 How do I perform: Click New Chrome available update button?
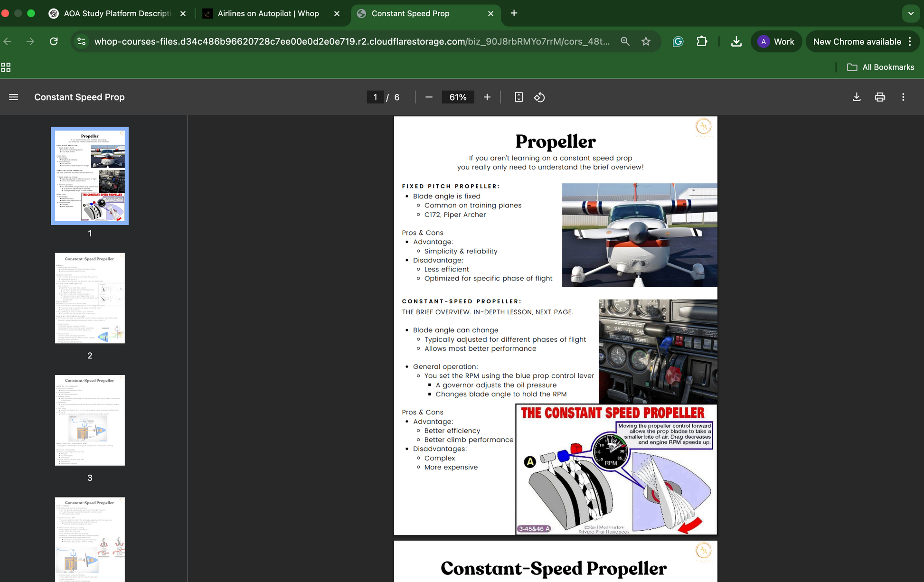(x=857, y=41)
